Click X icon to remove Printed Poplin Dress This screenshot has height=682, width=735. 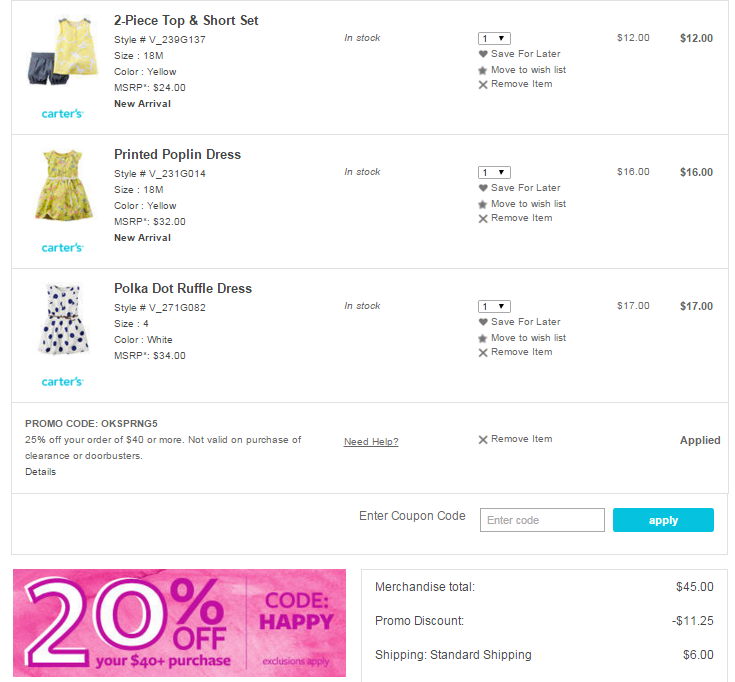483,218
